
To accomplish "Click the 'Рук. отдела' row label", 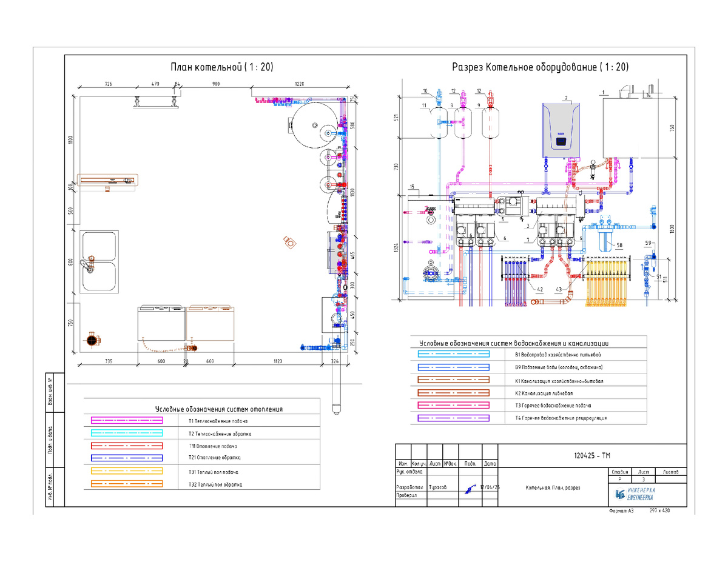I will 409,470.
